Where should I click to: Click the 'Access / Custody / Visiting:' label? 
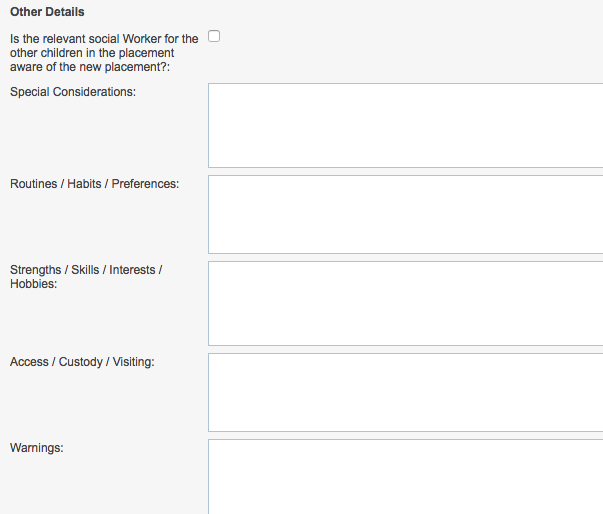point(82,362)
